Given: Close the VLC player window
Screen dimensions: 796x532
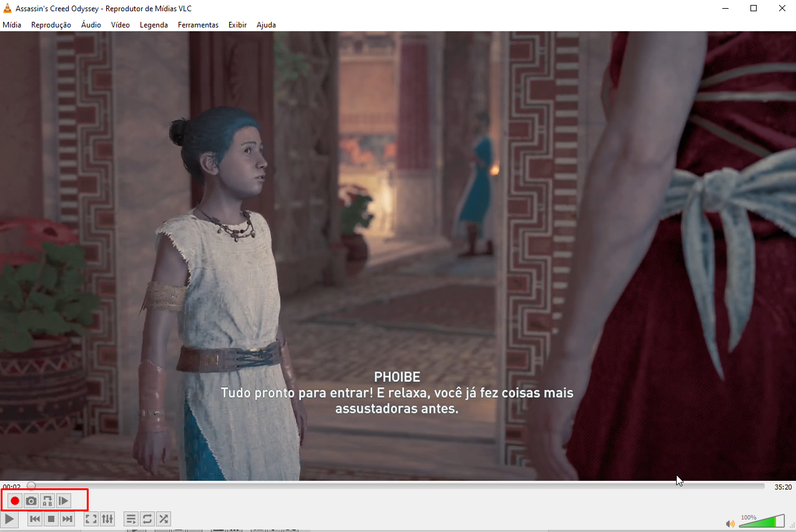Looking at the screenshot, I should click(782, 8).
